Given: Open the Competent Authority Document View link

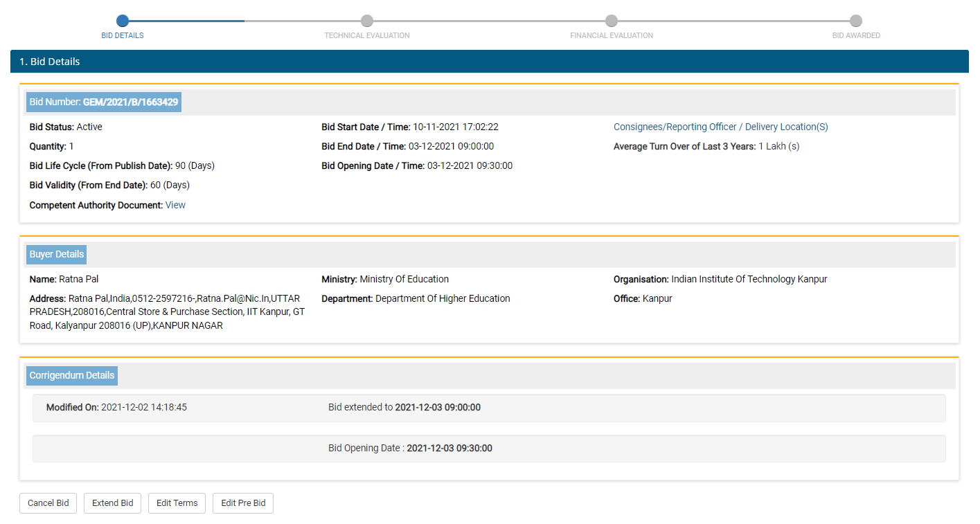Looking at the screenshot, I should pyautogui.click(x=175, y=205).
